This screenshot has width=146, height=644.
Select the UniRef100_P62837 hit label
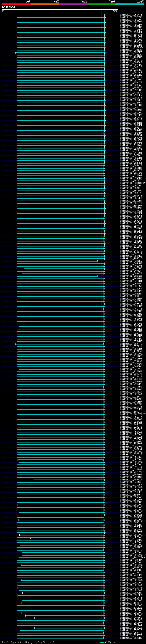coord(131,405)
